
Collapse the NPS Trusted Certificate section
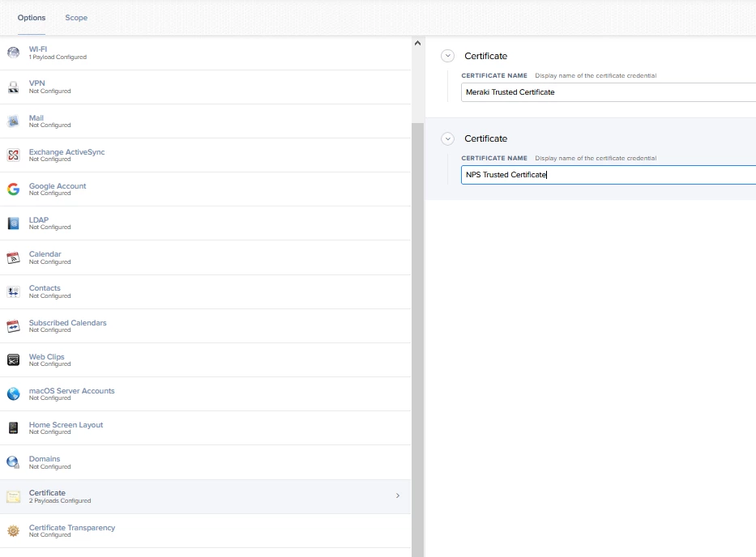[x=447, y=138]
